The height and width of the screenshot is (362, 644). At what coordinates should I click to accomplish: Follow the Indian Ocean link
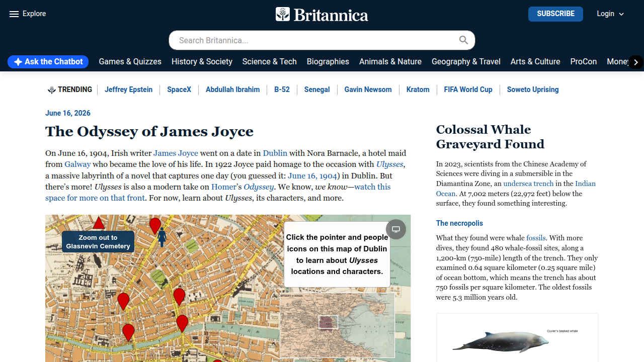click(x=516, y=189)
